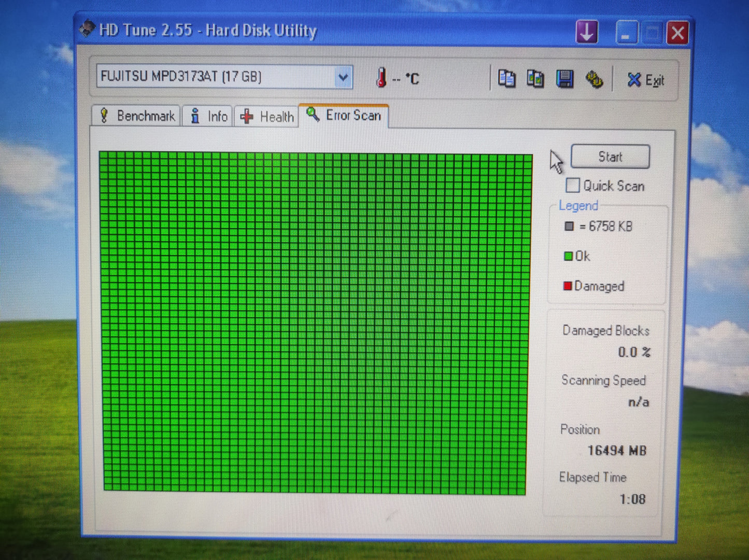Switch to the Benchmark tab
749x560 pixels.
[137, 116]
